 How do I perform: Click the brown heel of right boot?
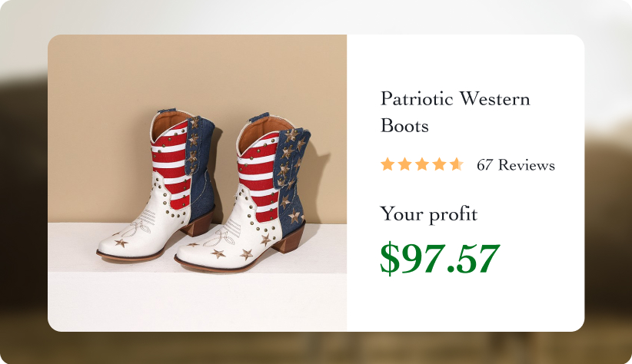tap(289, 239)
